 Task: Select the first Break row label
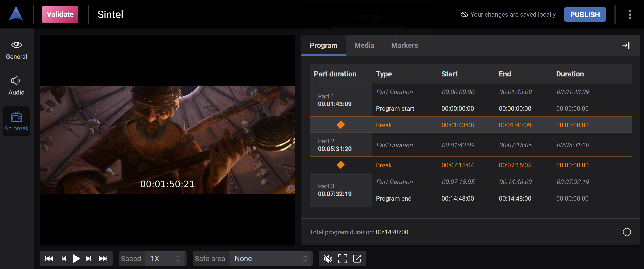[x=384, y=125]
